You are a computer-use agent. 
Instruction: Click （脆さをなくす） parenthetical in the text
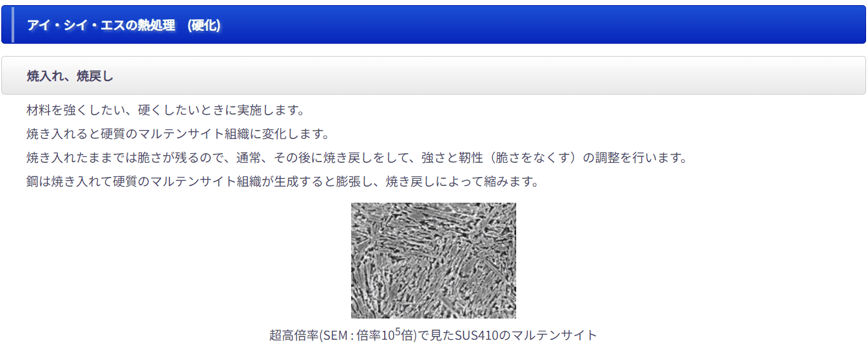tap(534, 158)
